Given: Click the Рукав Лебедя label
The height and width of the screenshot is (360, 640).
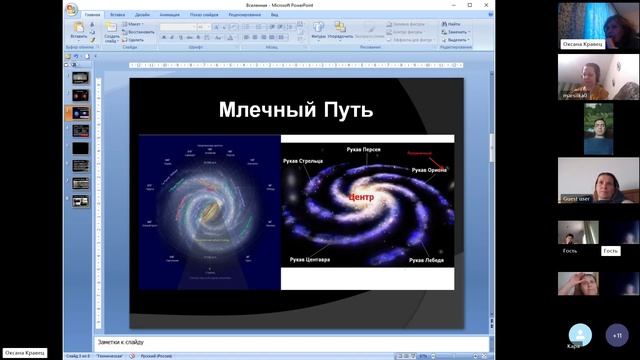Looking at the screenshot, I should point(426,260).
